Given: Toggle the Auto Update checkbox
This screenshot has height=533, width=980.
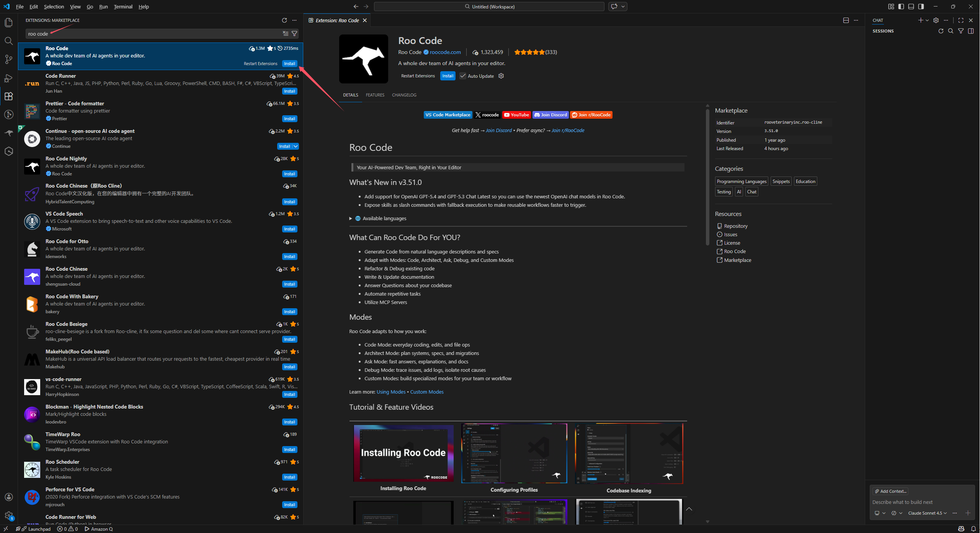Looking at the screenshot, I should [463, 76].
